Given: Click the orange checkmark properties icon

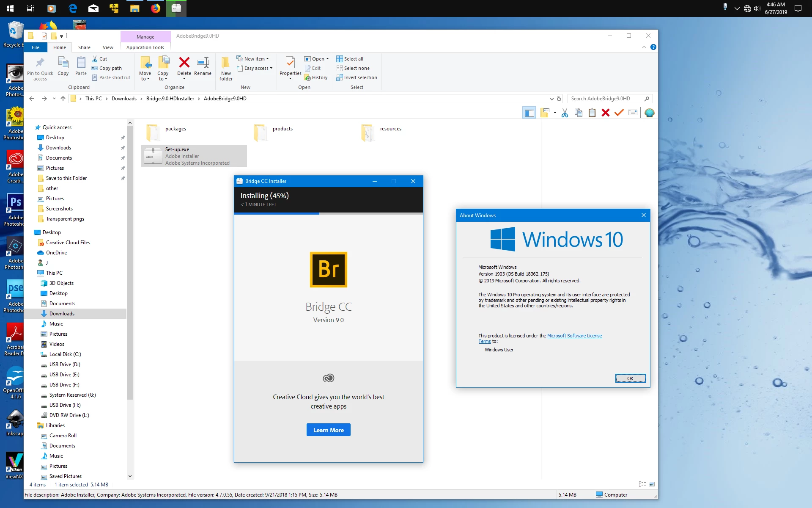Looking at the screenshot, I should click(x=619, y=113).
